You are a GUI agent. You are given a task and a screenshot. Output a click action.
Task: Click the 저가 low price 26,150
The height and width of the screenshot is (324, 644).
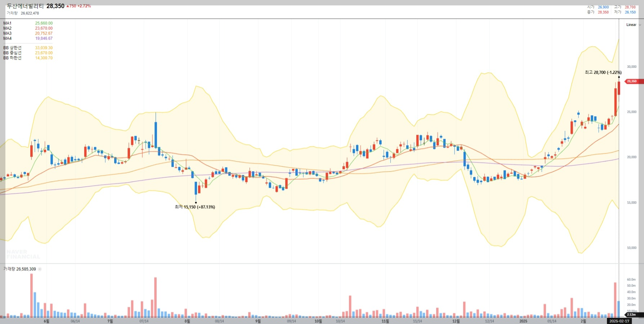pos(630,12)
